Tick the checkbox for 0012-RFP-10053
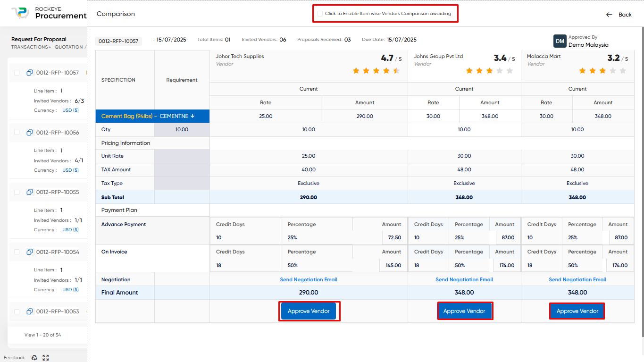This screenshot has height=362, width=644. pyautogui.click(x=17, y=311)
